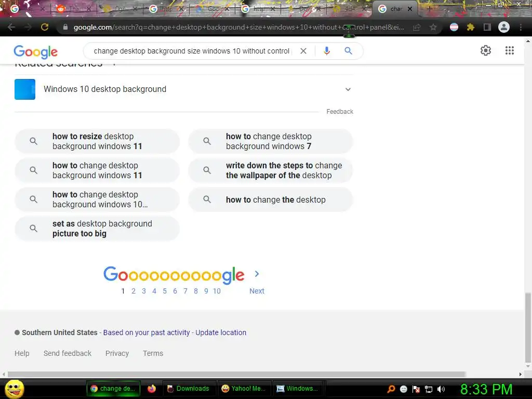Search how to change desktop background windows 10
Screen dimensions: 532x399
point(97,199)
